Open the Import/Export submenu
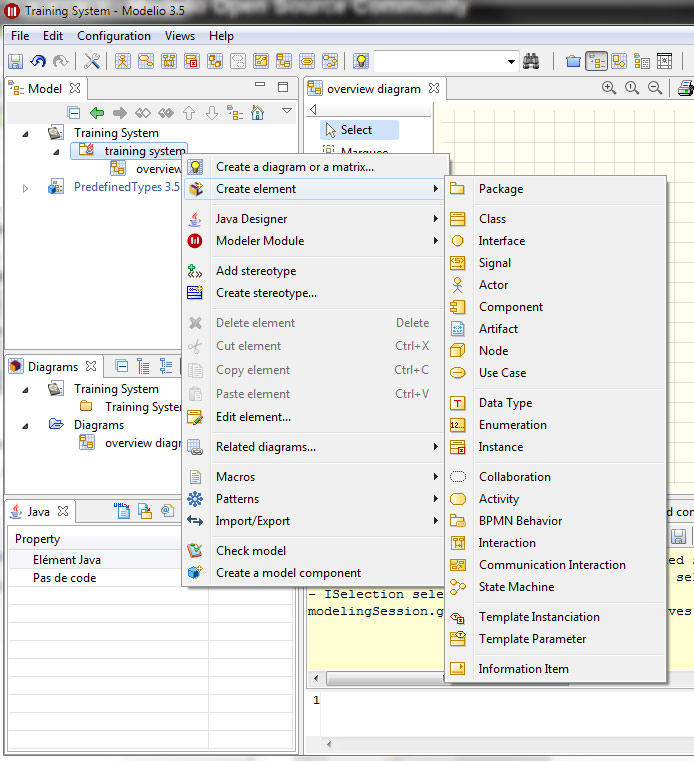This screenshot has width=694, height=761. [314, 521]
